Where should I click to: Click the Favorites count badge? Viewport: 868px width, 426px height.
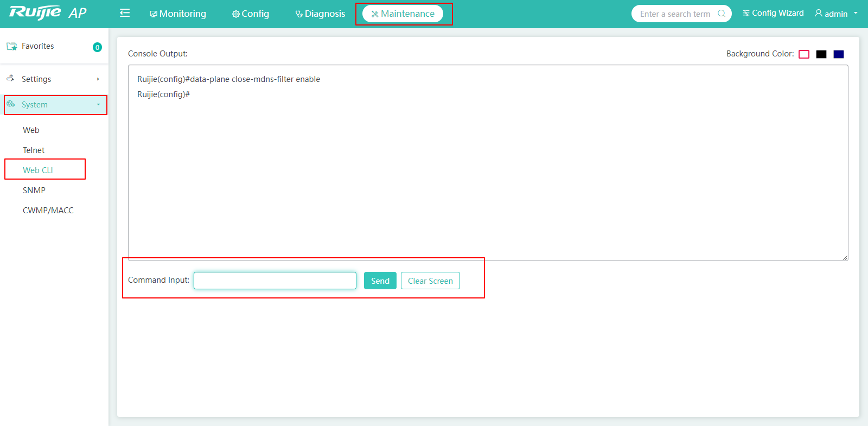click(97, 47)
